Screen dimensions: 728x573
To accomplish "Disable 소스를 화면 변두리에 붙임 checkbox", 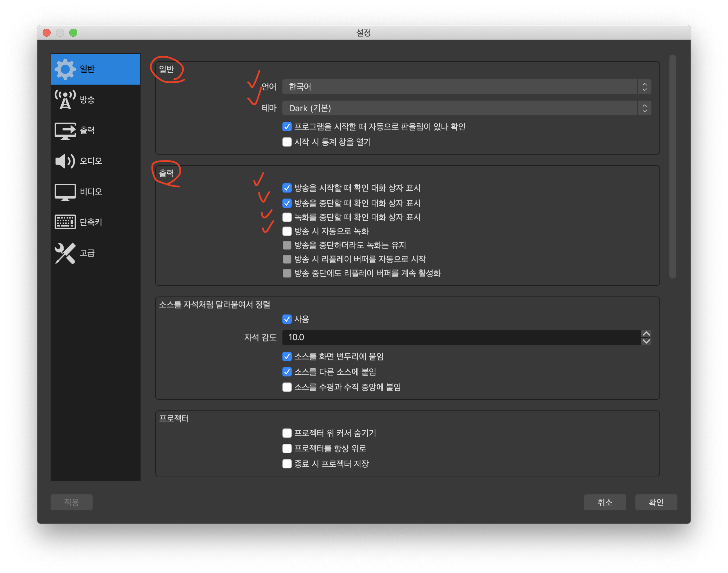I will 287,356.
